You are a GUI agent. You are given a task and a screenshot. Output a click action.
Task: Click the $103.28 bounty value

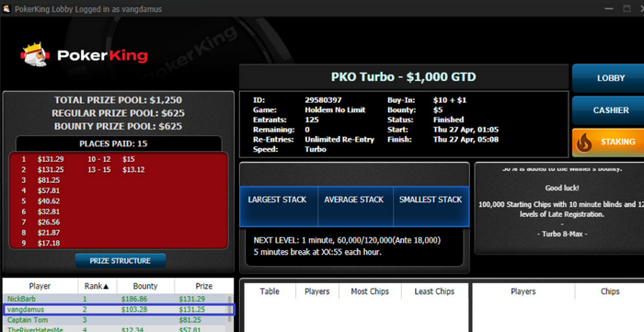click(x=134, y=309)
